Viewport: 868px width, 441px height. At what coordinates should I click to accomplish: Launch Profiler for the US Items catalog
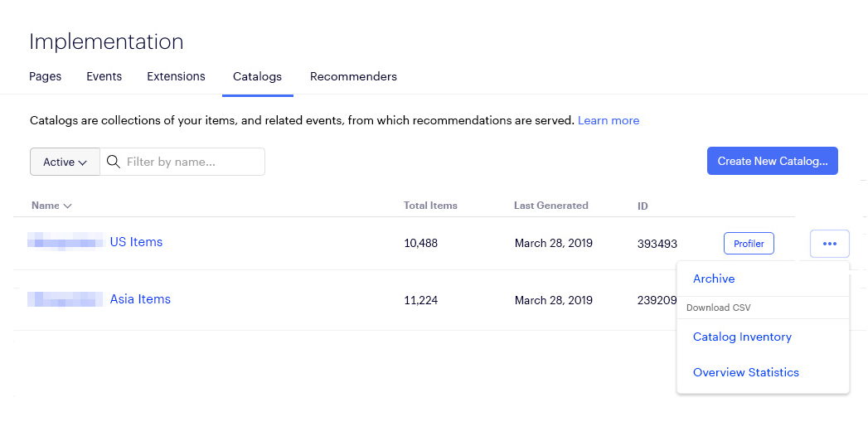749,244
